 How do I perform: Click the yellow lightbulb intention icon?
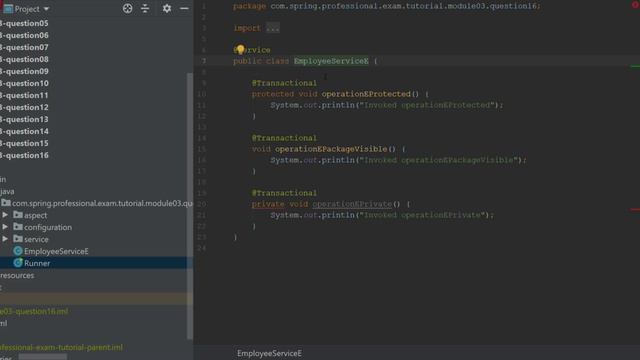(x=240, y=49)
